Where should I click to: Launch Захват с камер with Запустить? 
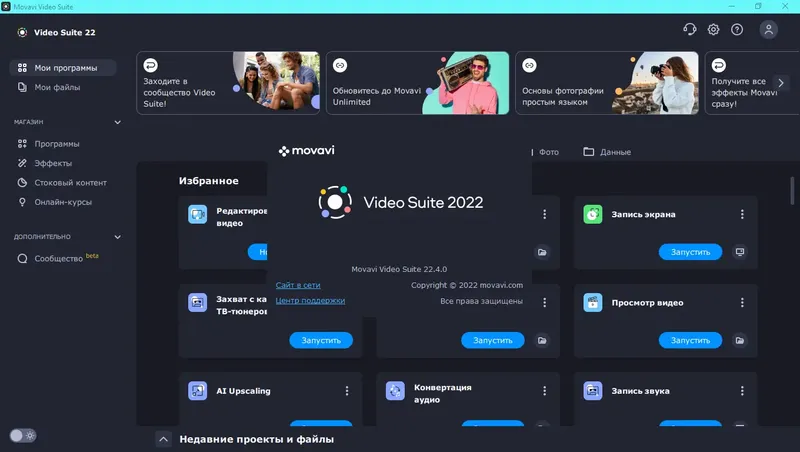pos(321,340)
